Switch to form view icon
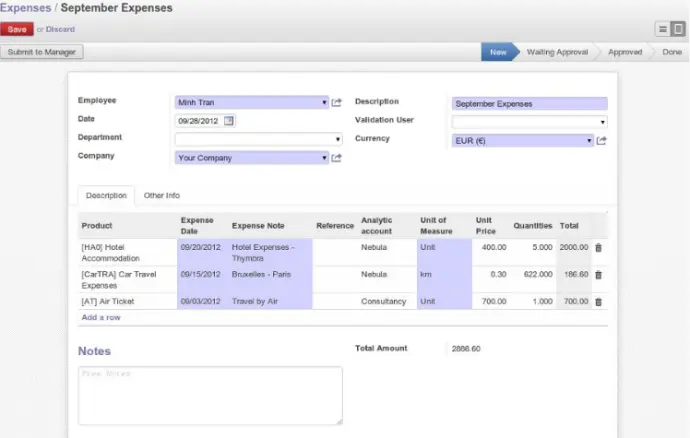The width and height of the screenshot is (690, 438). coord(678,29)
